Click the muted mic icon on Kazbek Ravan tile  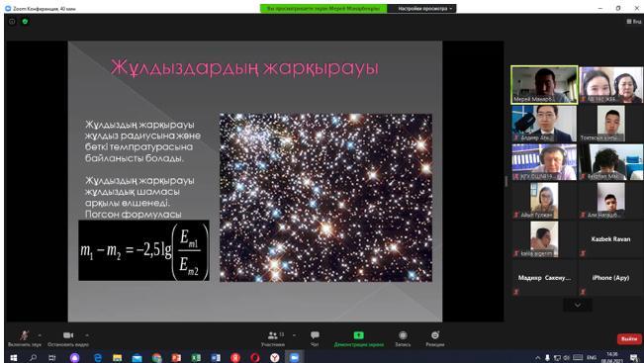pos(583,254)
